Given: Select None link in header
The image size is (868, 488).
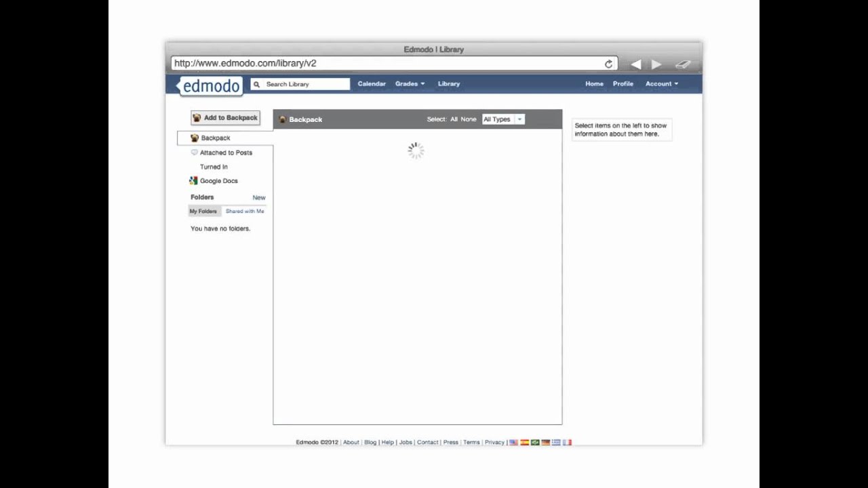Looking at the screenshot, I should coord(469,119).
